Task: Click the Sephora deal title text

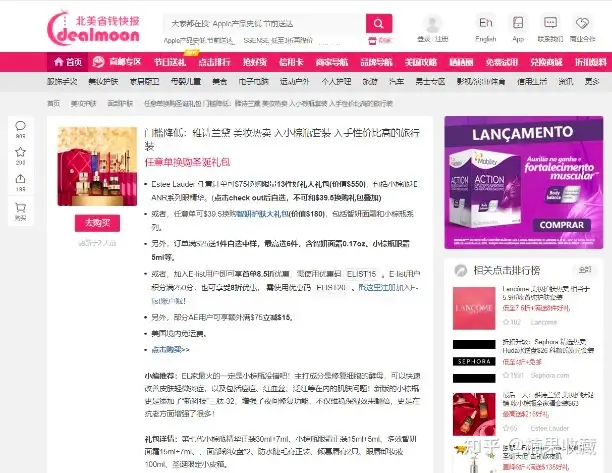Action: pos(548,346)
